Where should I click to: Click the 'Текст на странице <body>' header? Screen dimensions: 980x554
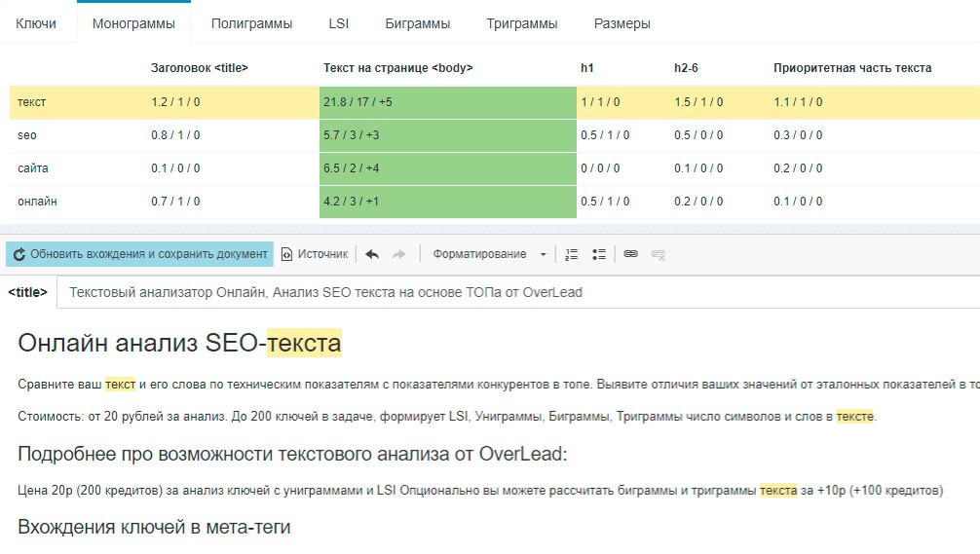(398, 68)
